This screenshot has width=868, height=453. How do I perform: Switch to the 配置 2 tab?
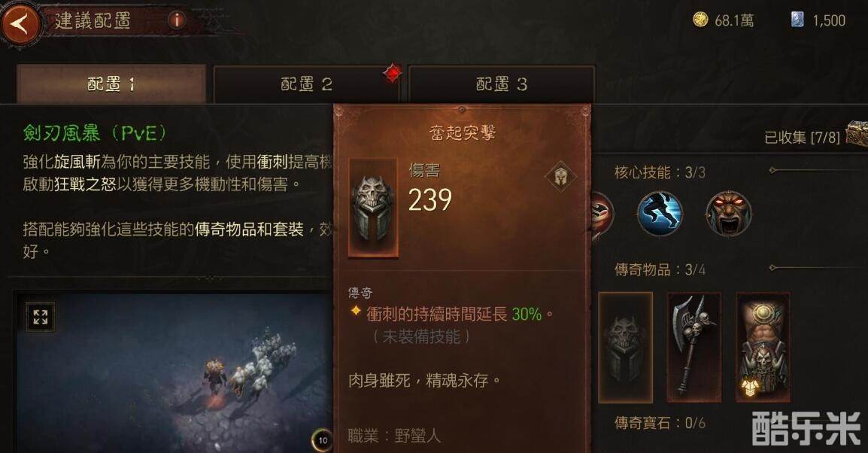(x=307, y=84)
